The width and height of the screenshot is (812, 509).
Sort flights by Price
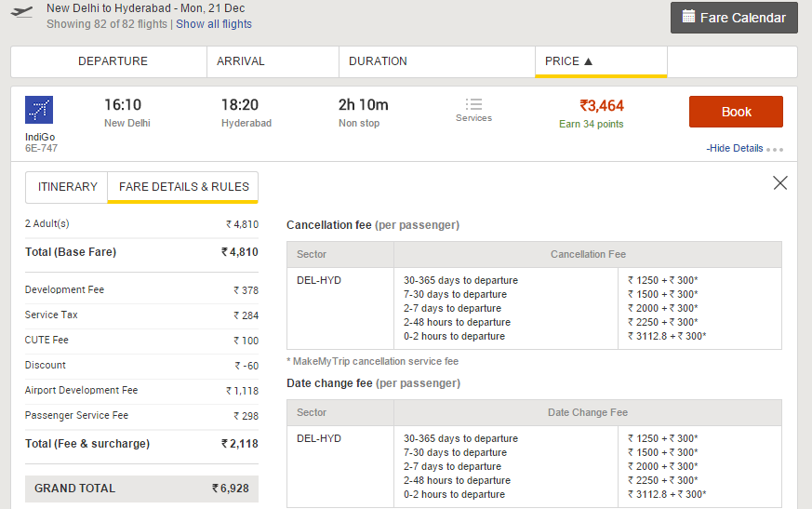click(x=601, y=61)
